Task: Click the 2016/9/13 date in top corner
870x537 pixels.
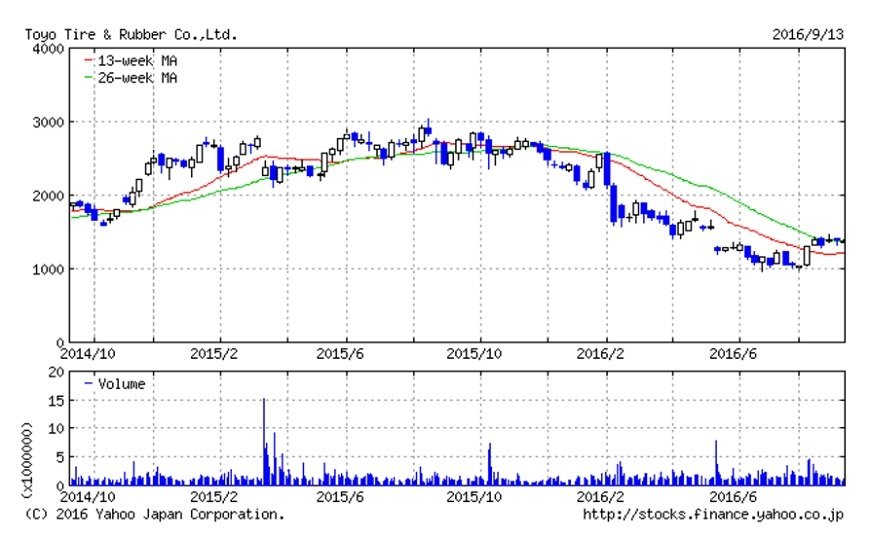Action: pyautogui.click(x=808, y=35)
